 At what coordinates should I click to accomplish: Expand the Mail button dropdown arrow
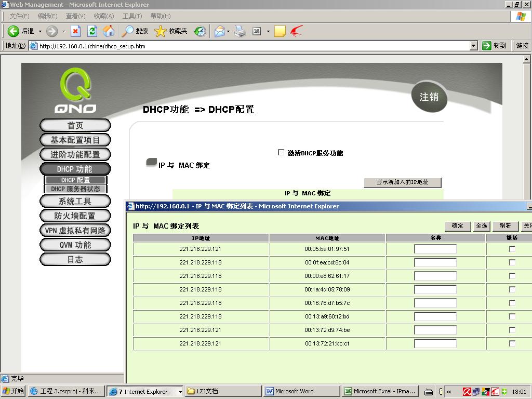coord(228,31)
